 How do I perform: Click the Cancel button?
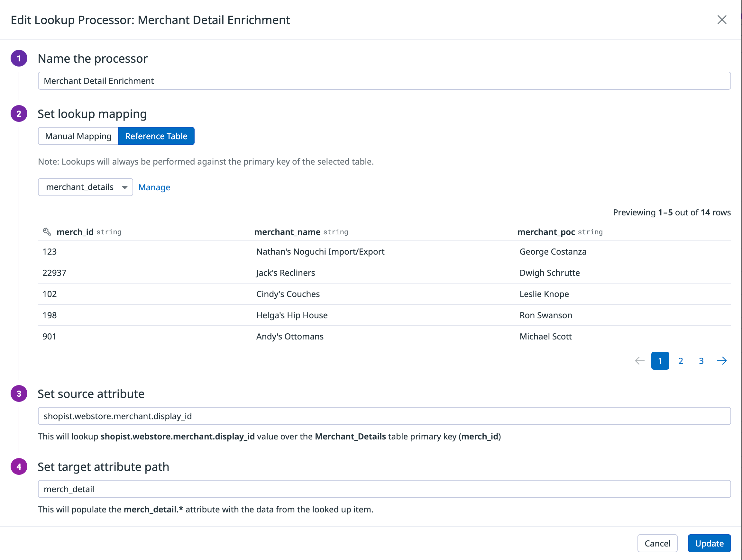click(657, 543)
